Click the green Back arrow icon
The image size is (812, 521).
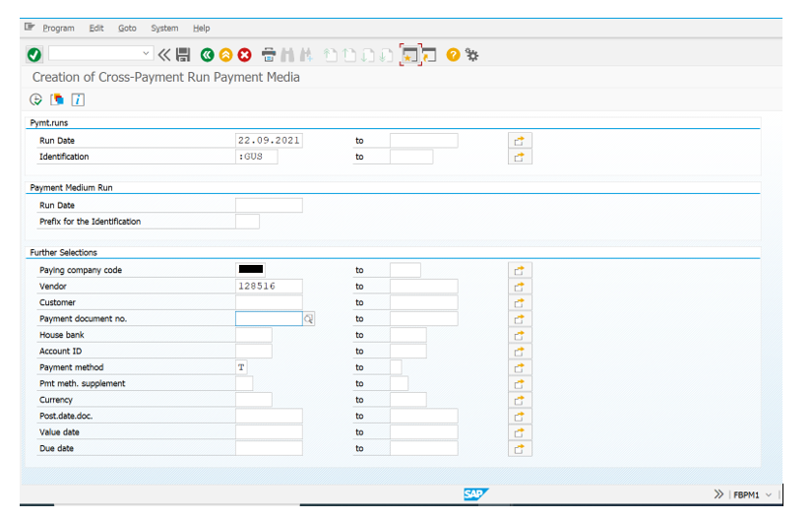[208, 54]
